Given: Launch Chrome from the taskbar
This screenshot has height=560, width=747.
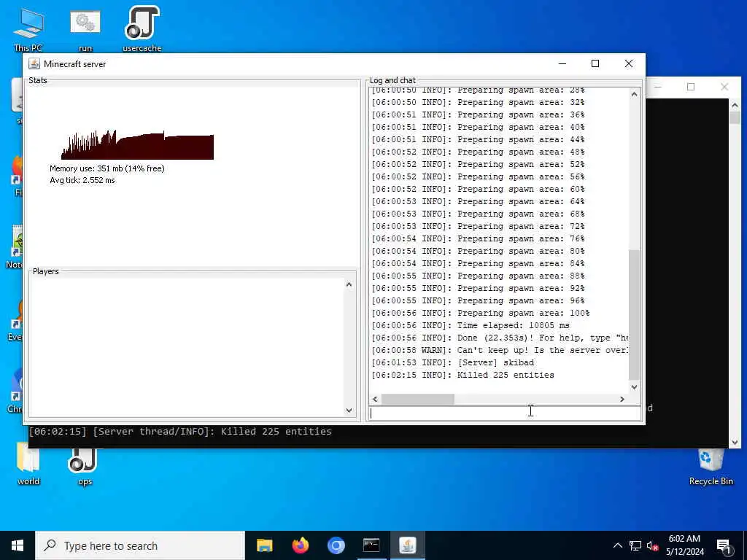Looking at the screenshot, I should (x=336, y=545).
